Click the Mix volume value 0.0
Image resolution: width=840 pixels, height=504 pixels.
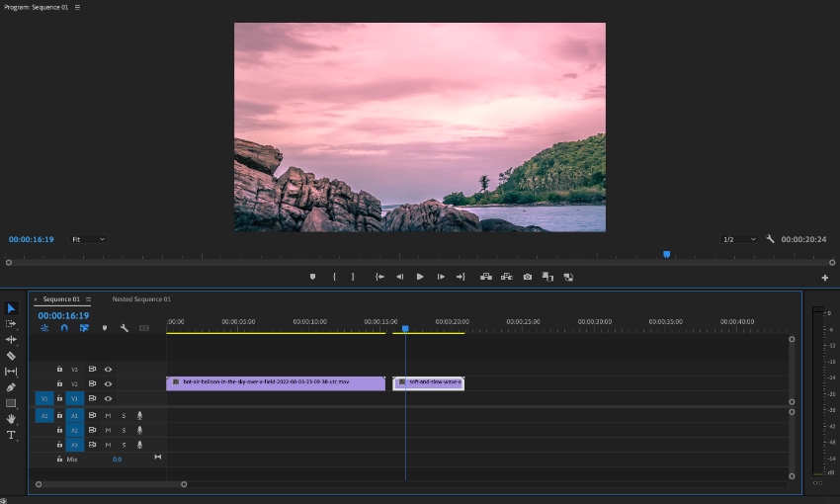117,460
